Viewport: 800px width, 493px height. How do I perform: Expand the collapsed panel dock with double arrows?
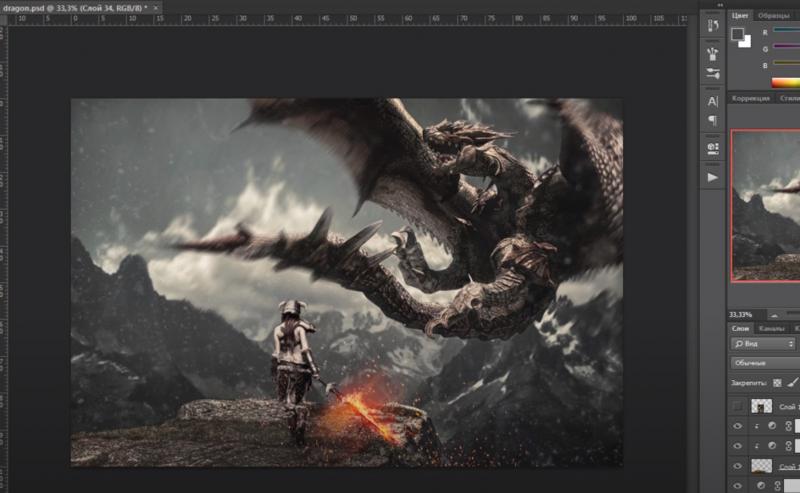tap(720, 5)
